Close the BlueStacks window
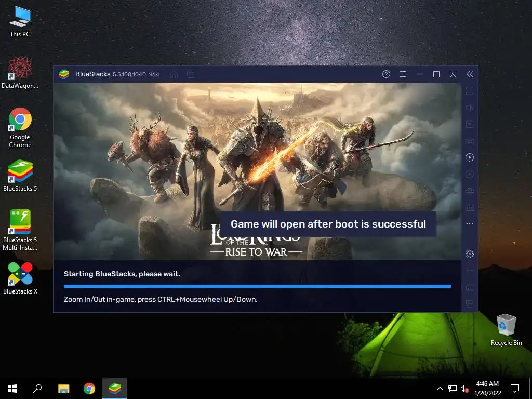This screenshot has height=399, width=532. (453, 74)
